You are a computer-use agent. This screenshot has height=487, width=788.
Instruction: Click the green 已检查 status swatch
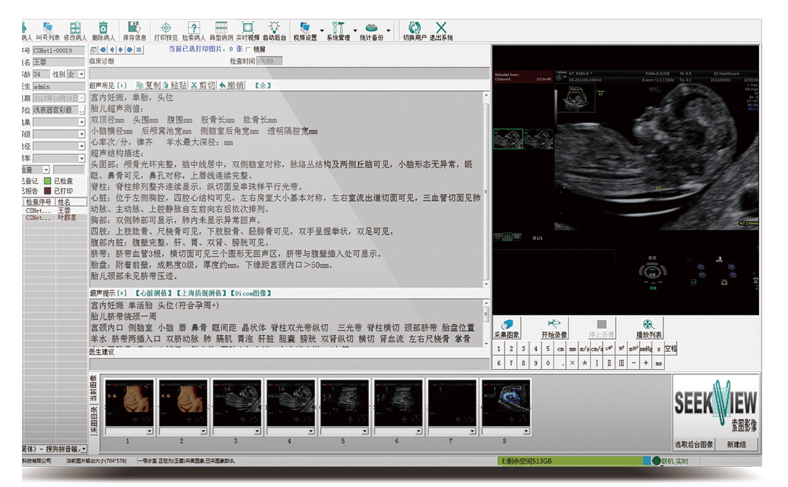48,180
